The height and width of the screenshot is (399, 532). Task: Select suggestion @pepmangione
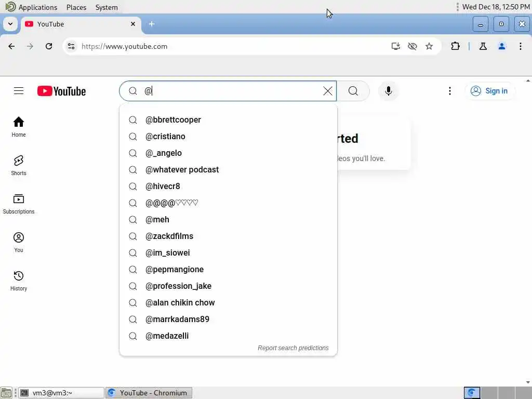point(229,270)
